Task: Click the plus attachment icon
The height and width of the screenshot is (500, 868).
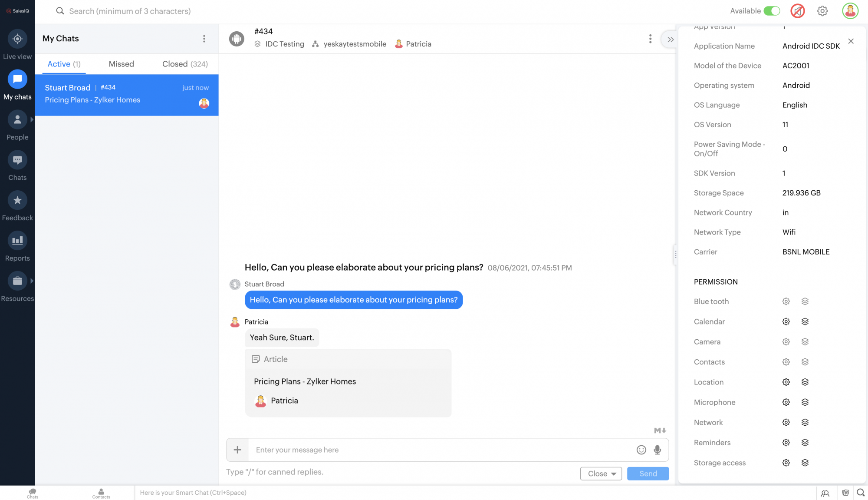Action: pos(237,450)
